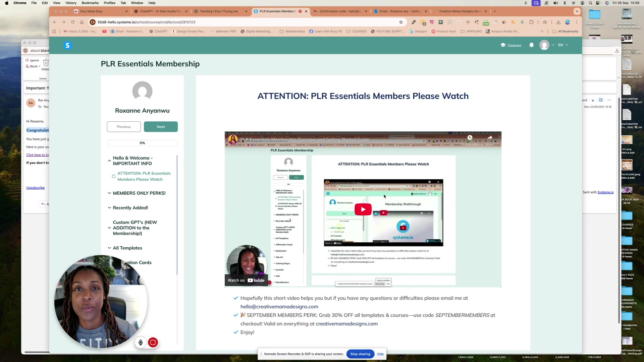Go forward in browser history
This screenshot has height=362, width=644.
pyautogui.click(x=64, y=22)
